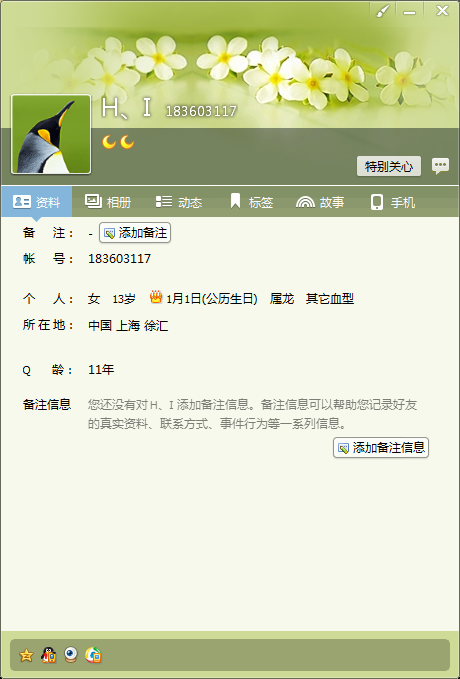
Task: Click the moon level icons
Action: pos(118,142)
